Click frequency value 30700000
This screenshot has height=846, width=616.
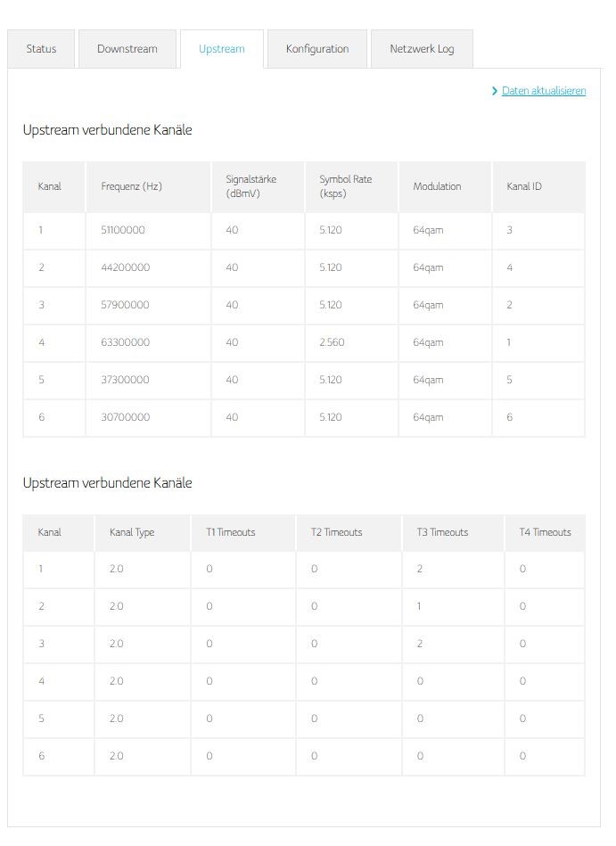coord(125,417)
